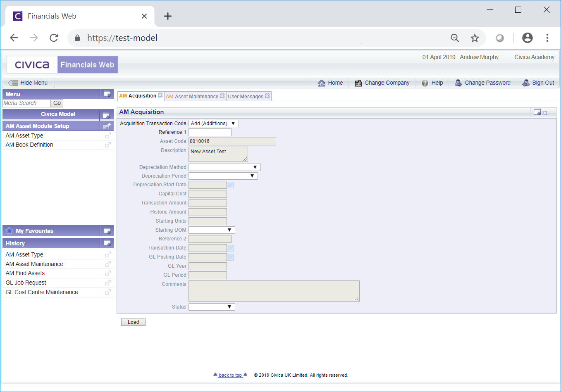Click the My Favourites panel toggle icon
The height and width of the screenshot is (392, 561).
pyautogui.click(x=107, y=231)
